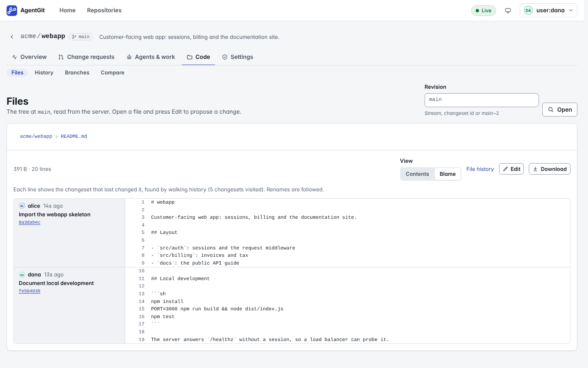Image resolution: width=588 pixels, height=368 pixels.
Task: Click the 'PORT=3000 npm run build' code line
Action: click(217, 309)
